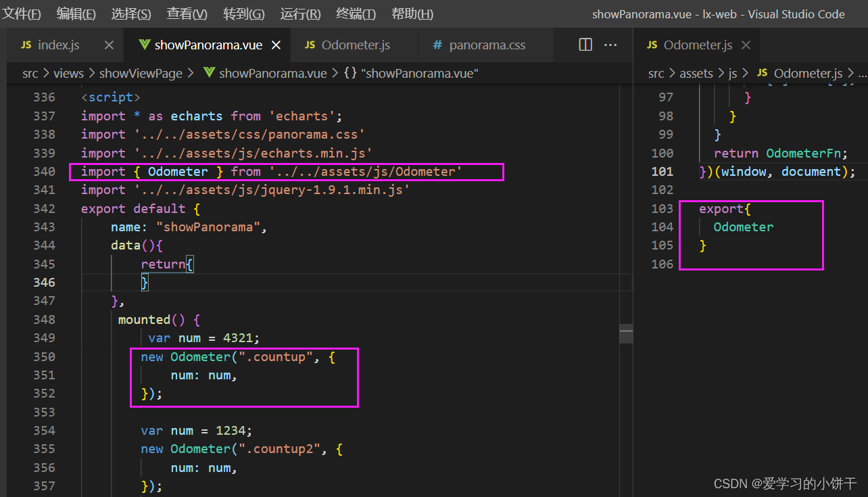Switch to Odometer.js tab in left editor group

coord(356,45)
